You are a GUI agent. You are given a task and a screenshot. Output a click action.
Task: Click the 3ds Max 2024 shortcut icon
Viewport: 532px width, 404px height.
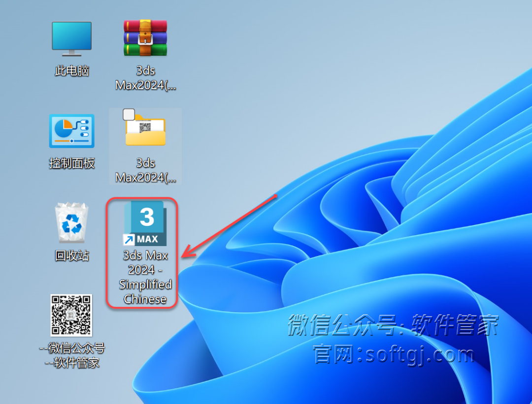point(145,223)
